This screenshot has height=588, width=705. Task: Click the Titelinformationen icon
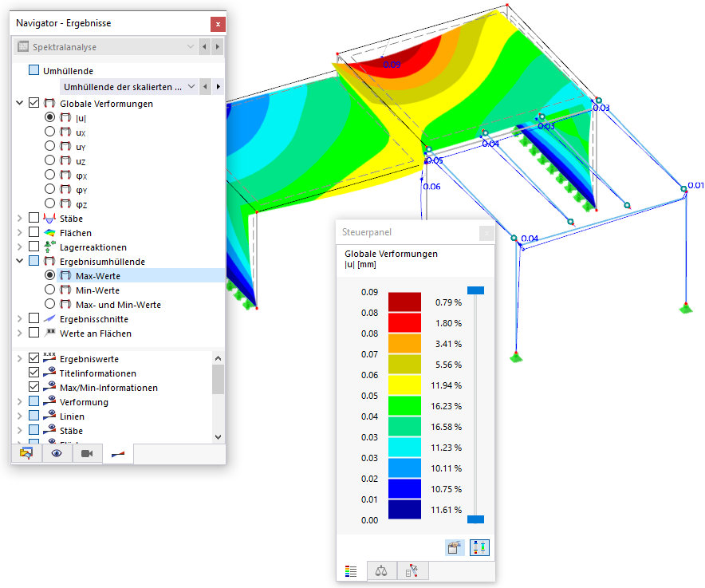pyautogui.click(x=49, y=372)
